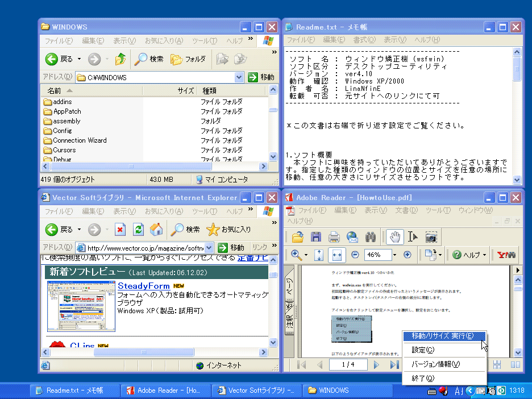This screenshot has width=532, height=399.
Task: Open the Back history dropdown arrow in WINDOWS explorer
Action: pos(80,59)
